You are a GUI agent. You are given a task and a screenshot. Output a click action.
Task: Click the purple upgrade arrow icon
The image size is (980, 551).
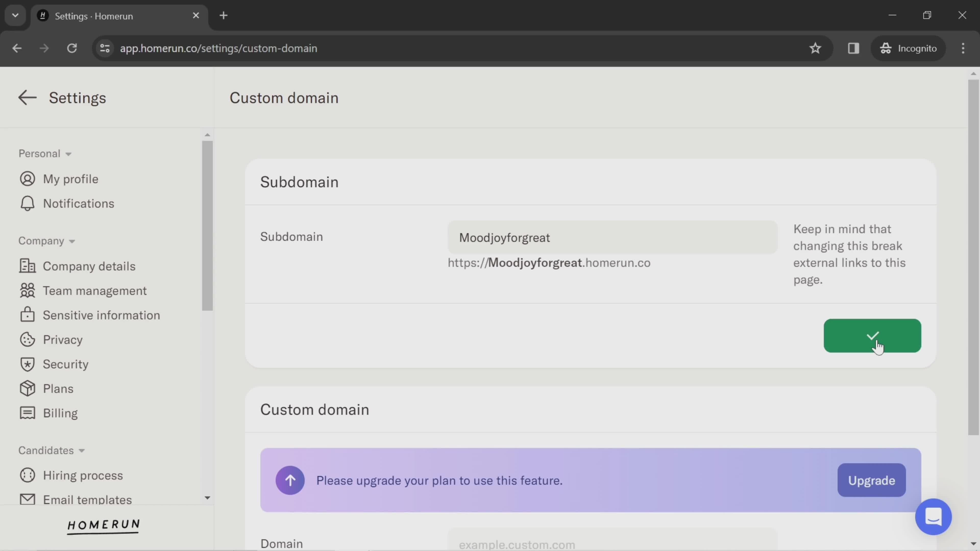[290, 480]
